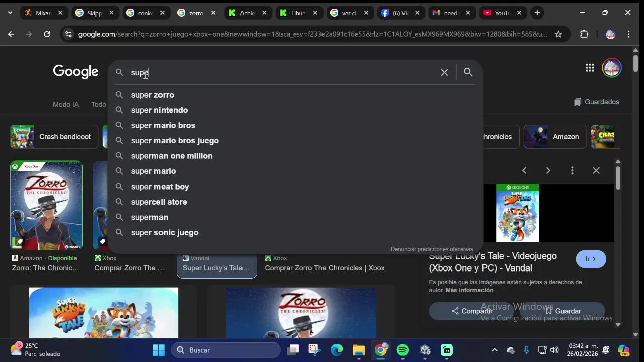Open Super Lucky's Tale preview image

(x=517, y=213)
